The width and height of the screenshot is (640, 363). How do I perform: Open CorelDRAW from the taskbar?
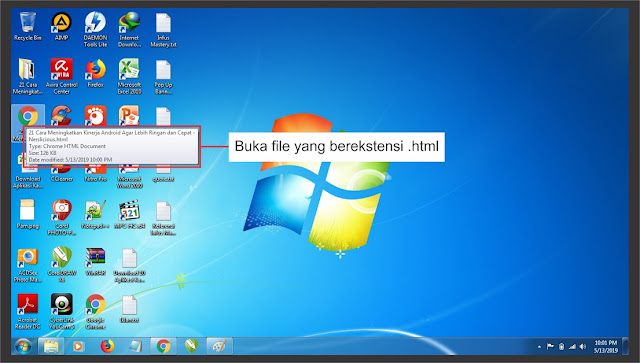click(191, 347)
